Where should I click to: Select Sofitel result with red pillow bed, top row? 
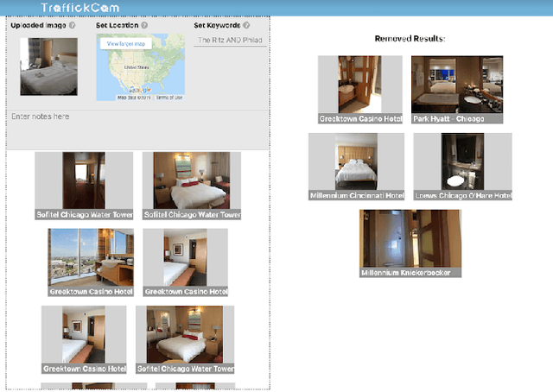(x=191, y=181)
